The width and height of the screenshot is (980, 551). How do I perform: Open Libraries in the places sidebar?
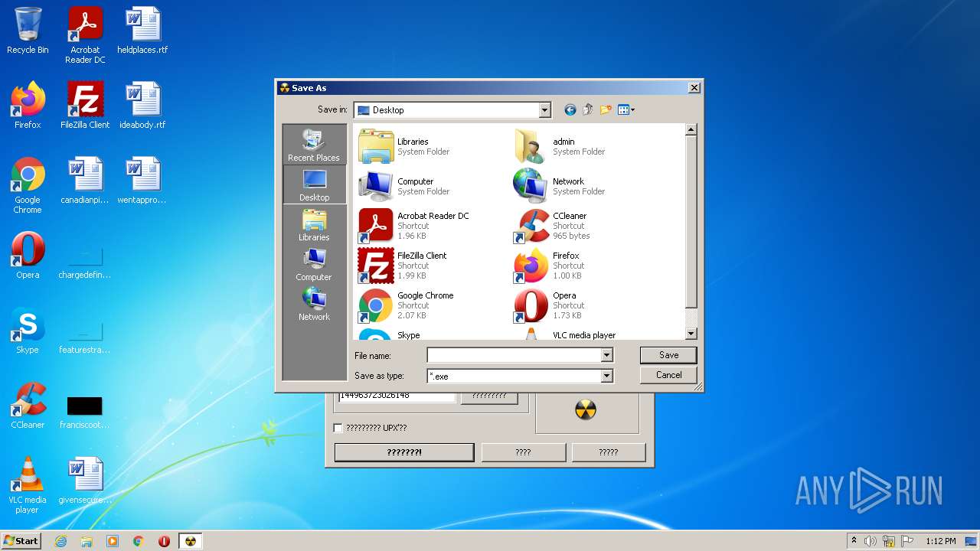click(x=314, y=225)
